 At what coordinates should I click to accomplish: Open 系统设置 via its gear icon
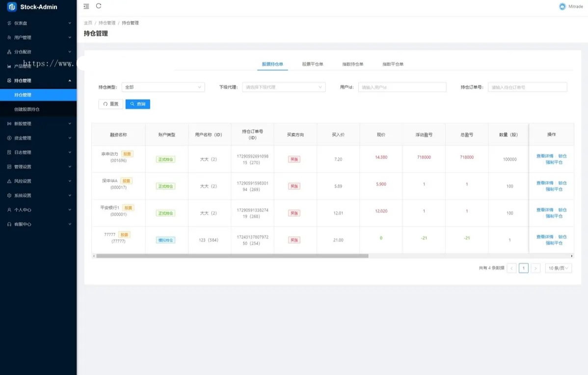tap(9, 196)
